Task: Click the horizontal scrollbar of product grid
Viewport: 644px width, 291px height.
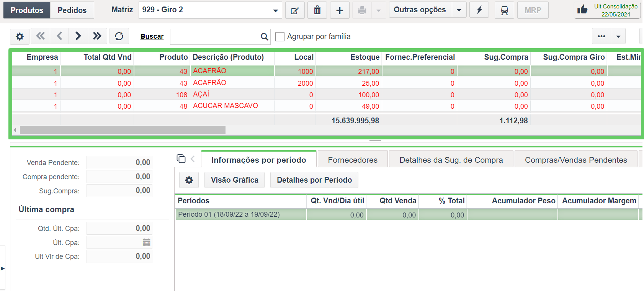Action: (x=123, y=130)
